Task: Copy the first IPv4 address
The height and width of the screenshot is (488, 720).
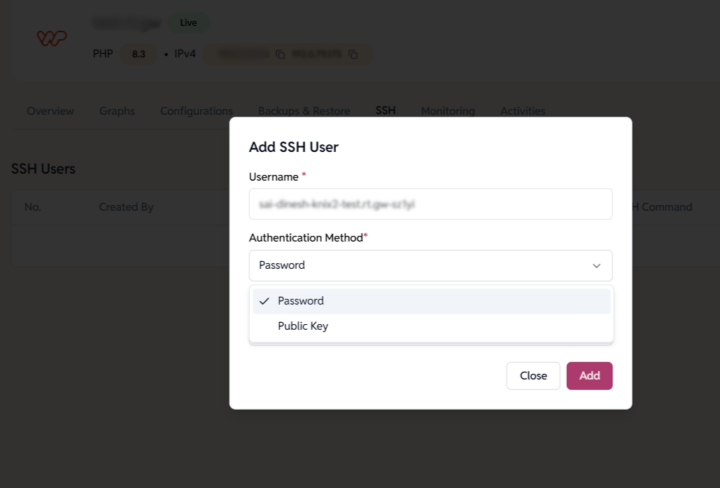Action: point(280,54)
